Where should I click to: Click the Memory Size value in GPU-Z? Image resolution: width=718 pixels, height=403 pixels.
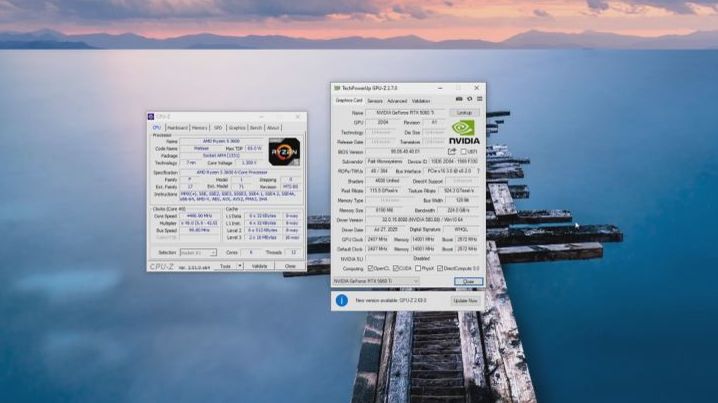(x=384, y=210)
